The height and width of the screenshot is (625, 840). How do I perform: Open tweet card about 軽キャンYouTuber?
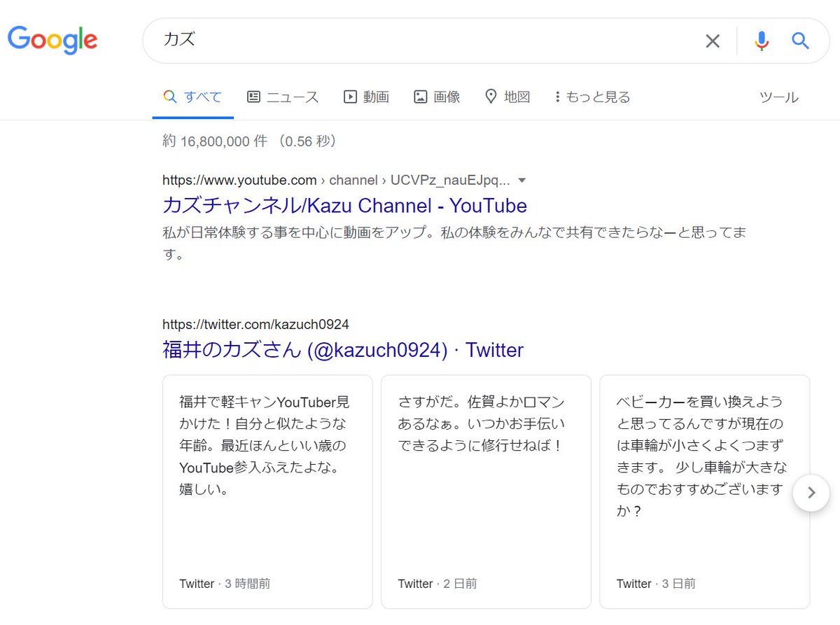pyautogui.click(x=267, y=491)
